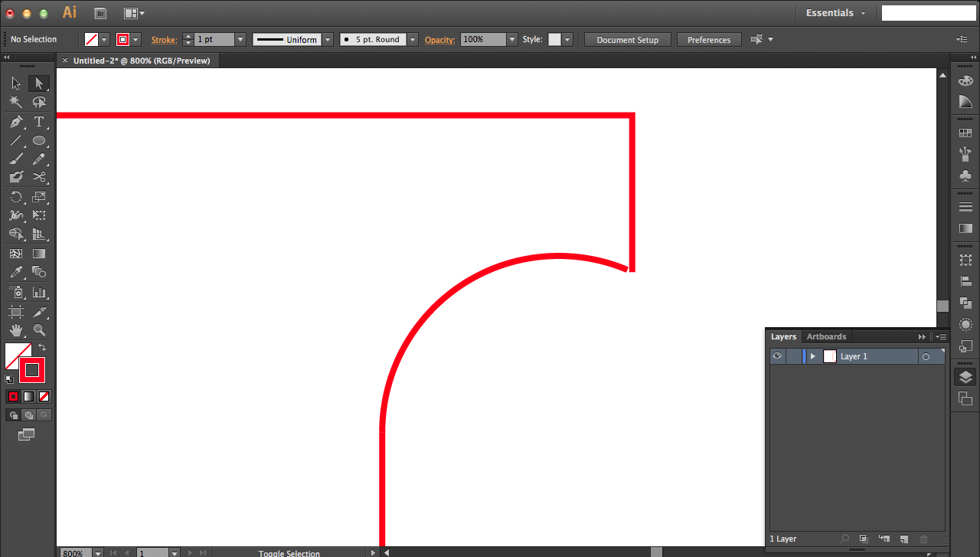Toggle visibility of Layer 1

tap(777, 356)
